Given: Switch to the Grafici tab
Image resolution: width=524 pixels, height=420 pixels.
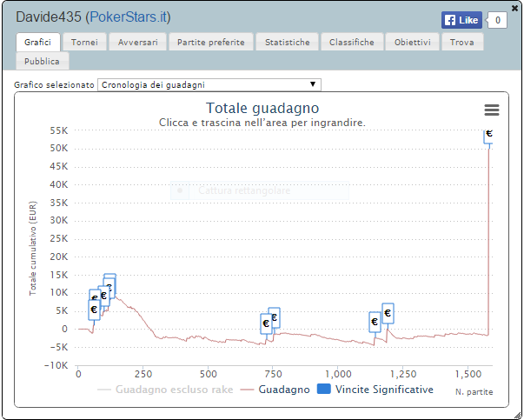Looking at the screenshot, I should point(37,42).
